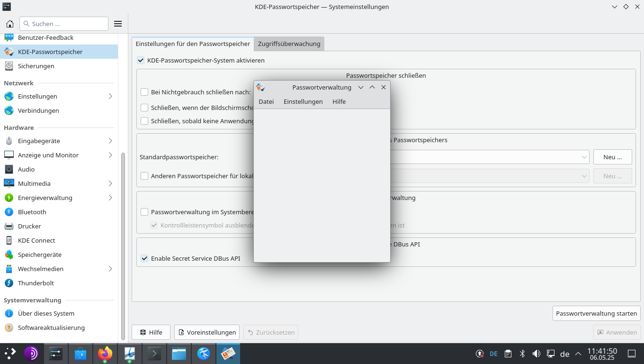Click the 'Passwortverwaltung starten' button
The width and height of the screenshot is (644, 364).
(x=596, y=313)
